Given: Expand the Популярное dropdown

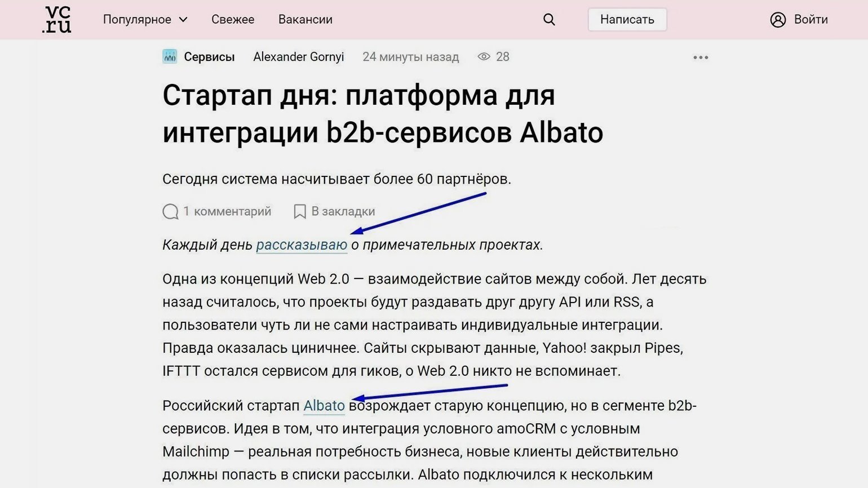Looking at the screenshot, I should coord(145,20).
